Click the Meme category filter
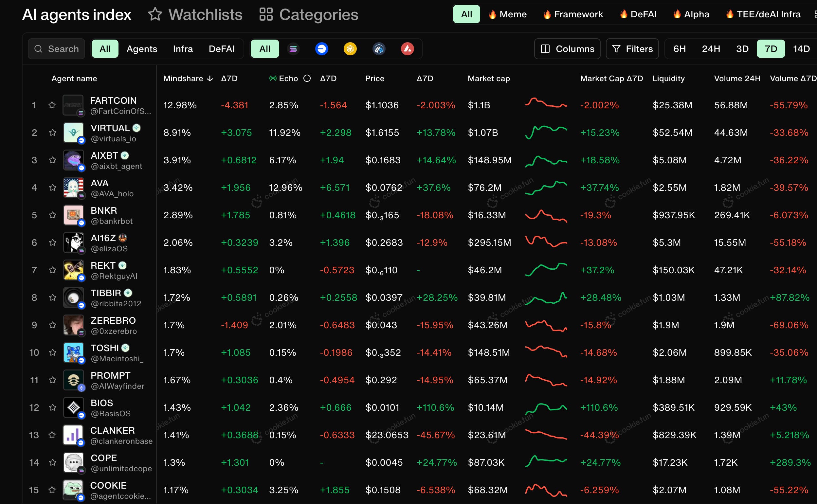Image resolution: width=817 pixels, height=504 pixels. pos(507,14)
